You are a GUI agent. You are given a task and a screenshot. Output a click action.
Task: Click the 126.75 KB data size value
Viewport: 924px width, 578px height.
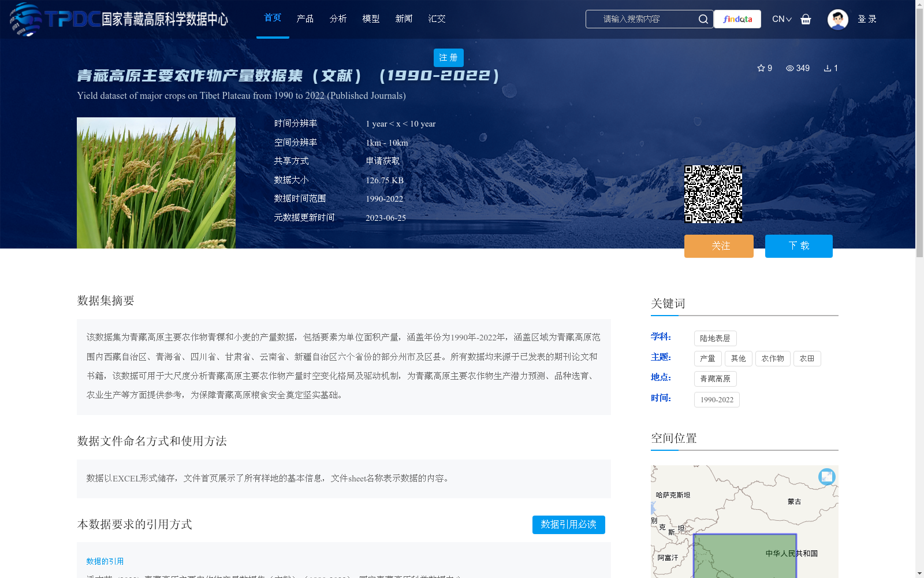point(385,180)
